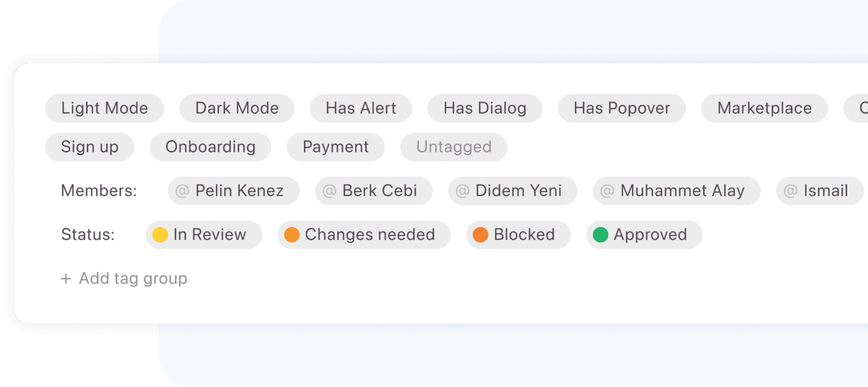Screen dimensions: 868x387
Task: Expand the Members tag group
Action: (x=99, y=191)
